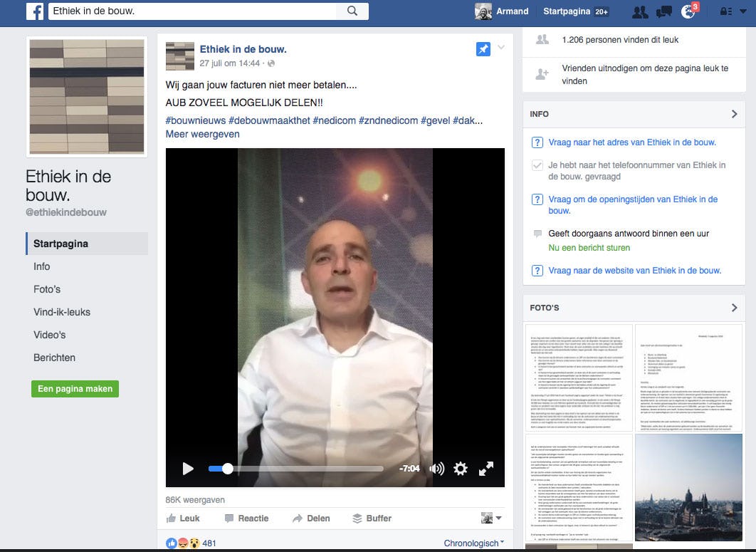This screenshot has height=552, width=756.
Task: Mute the video volume
Action: [x=436, y=469]
